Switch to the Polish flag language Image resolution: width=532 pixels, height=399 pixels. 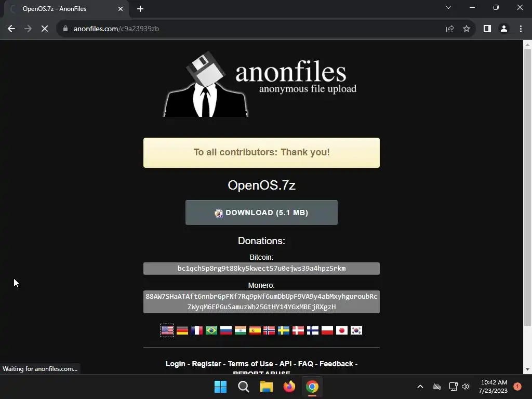click(x=327, y=330)
